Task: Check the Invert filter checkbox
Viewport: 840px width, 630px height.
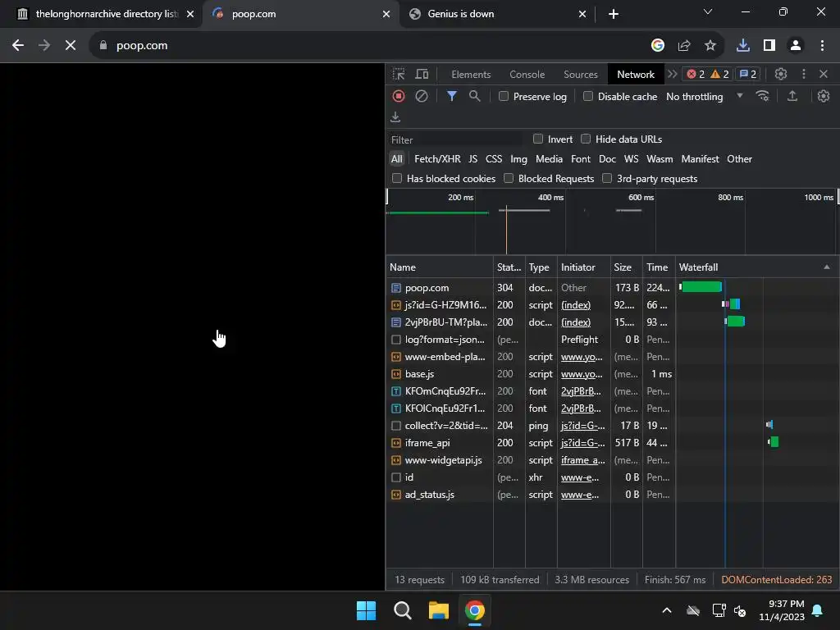Action: [538, 139]
